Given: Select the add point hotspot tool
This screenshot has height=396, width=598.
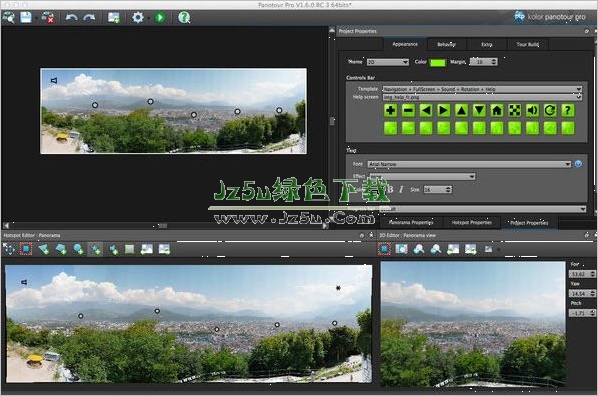Looking at the screenshot, I should (95, 250).
